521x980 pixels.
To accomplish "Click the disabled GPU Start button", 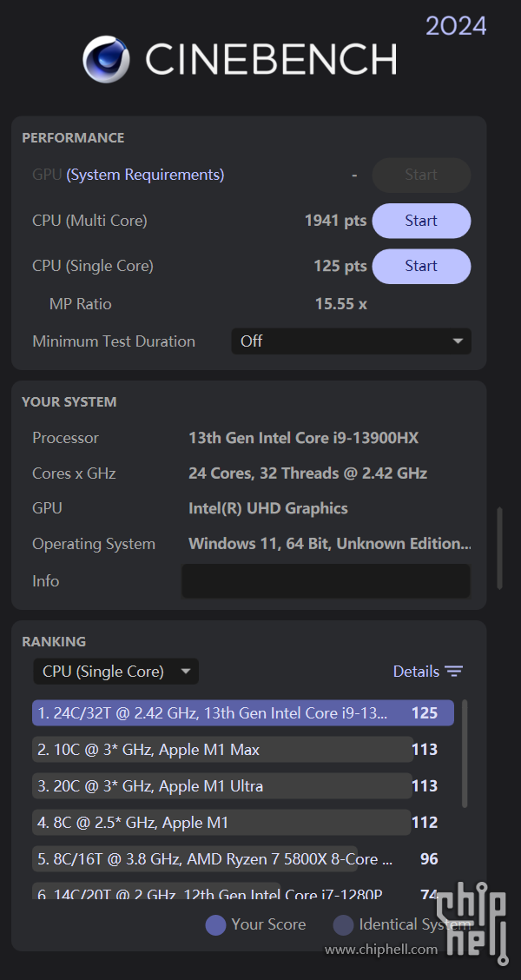I will pyautogui.click(x=422, y=175).
